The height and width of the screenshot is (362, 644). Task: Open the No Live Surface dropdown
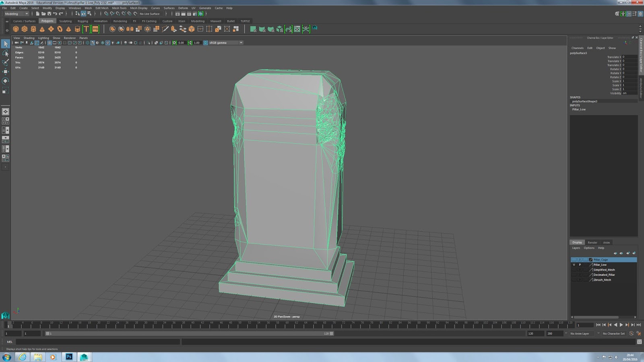click(x=150, y=13)
